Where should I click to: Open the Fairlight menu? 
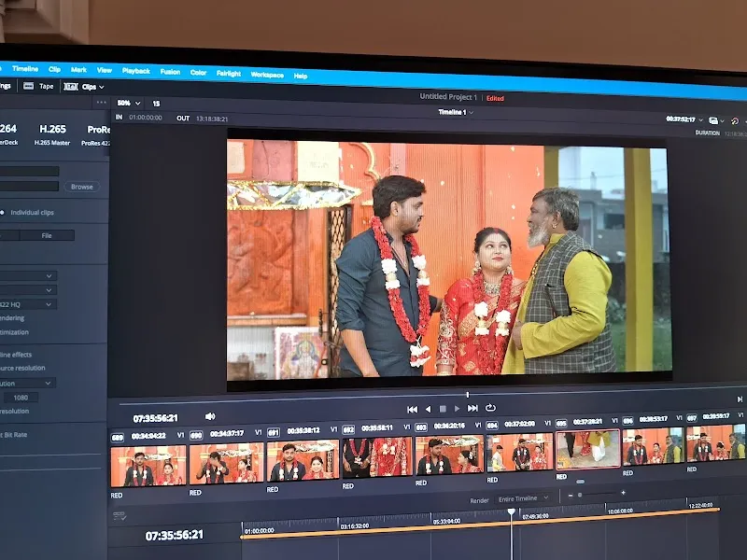click(229, 74)
